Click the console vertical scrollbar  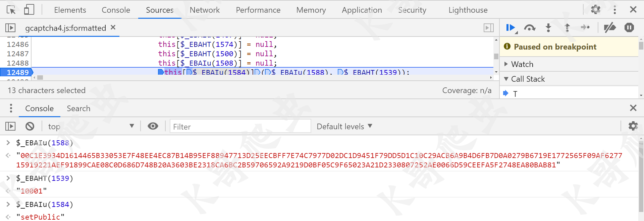point(641,176)
